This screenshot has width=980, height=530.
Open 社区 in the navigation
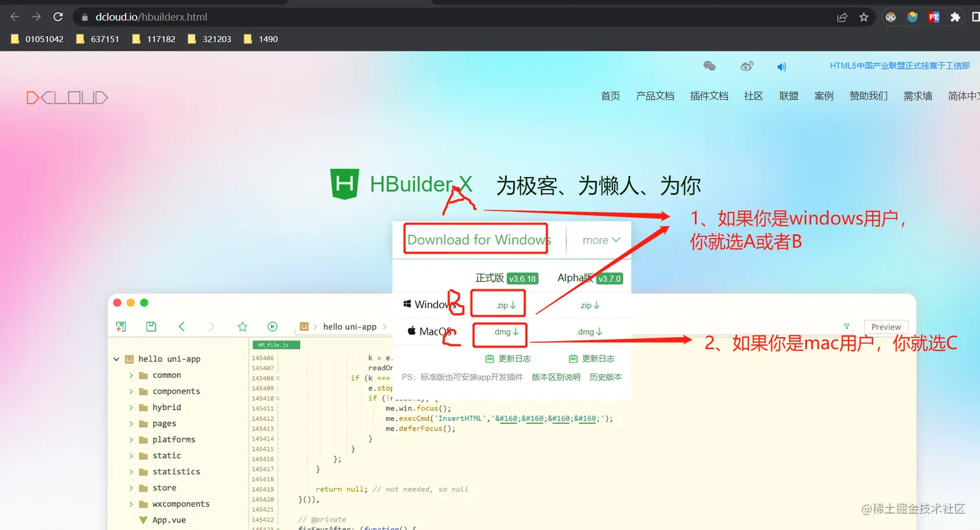753,96
